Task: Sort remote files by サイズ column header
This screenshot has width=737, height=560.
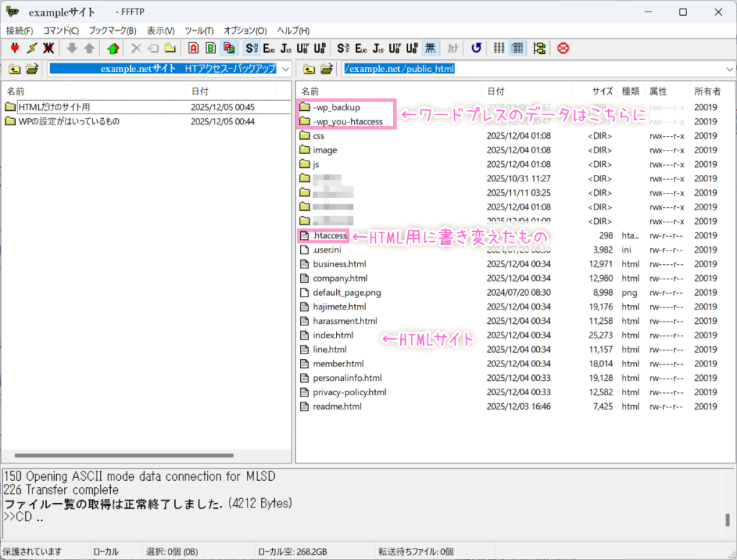Action: coord(602,91)
